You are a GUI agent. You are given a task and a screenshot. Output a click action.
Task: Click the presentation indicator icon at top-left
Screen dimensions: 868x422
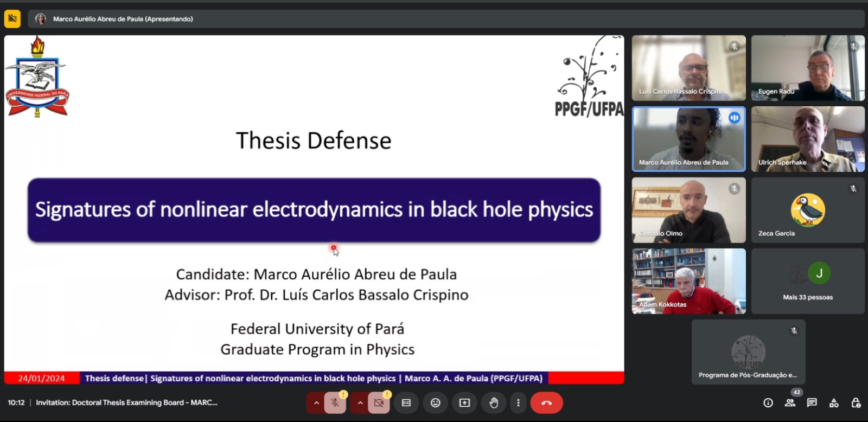pyautogui.click(x=12, y=19)
